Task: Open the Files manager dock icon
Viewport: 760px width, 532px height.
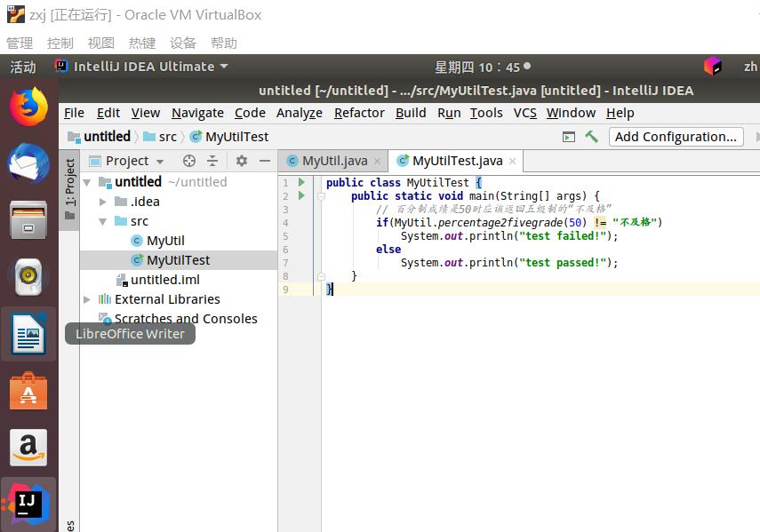Action: point(28,220)
